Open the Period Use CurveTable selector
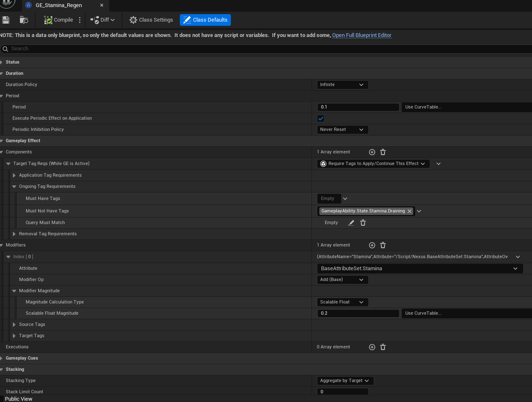Viewport: 532px width, 402px height. click(466, 107)
